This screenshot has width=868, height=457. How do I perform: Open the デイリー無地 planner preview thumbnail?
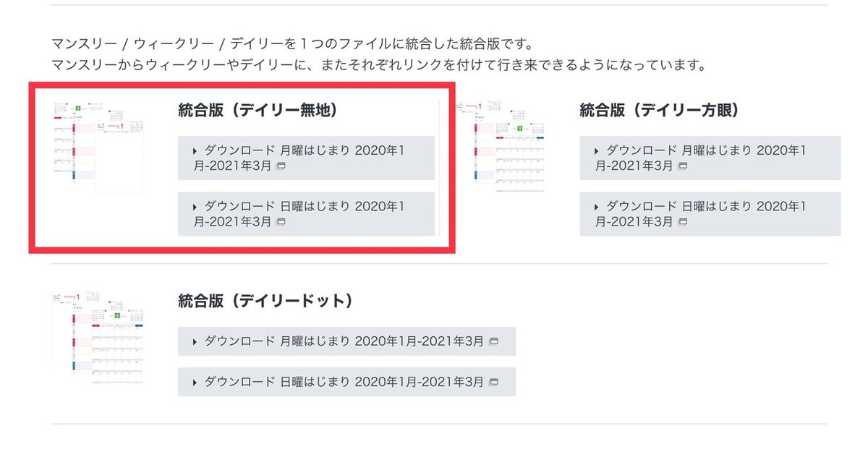tap(99, 147)
